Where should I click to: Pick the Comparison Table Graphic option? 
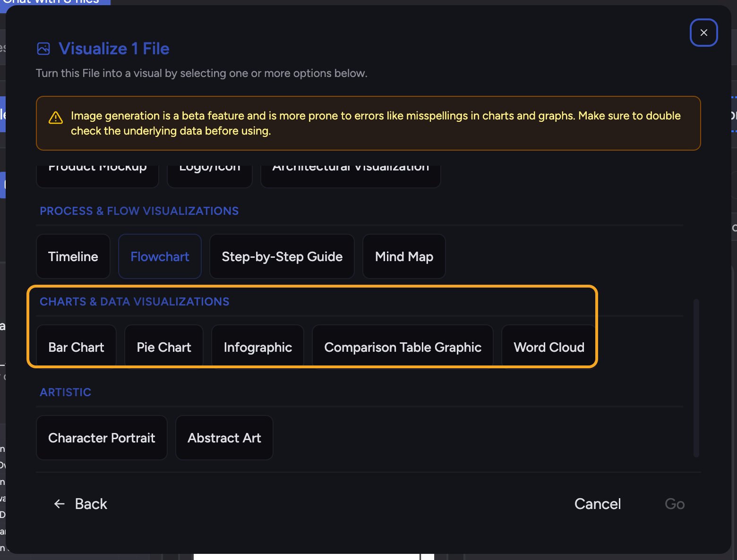[x=403, y=346]
